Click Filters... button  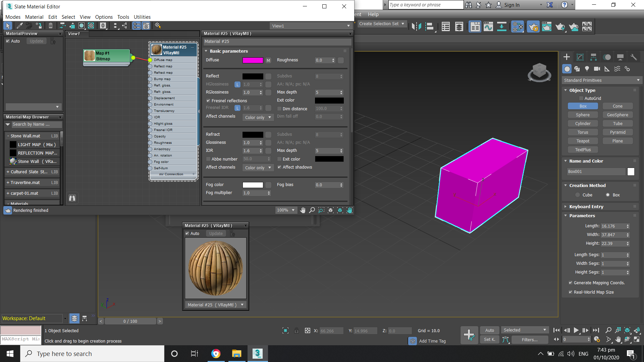point(530,340)
